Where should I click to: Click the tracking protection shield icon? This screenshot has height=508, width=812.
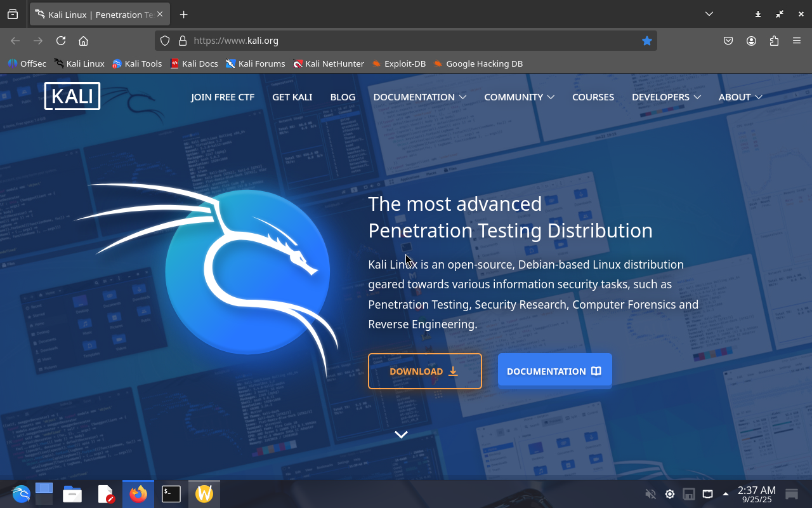165,41
